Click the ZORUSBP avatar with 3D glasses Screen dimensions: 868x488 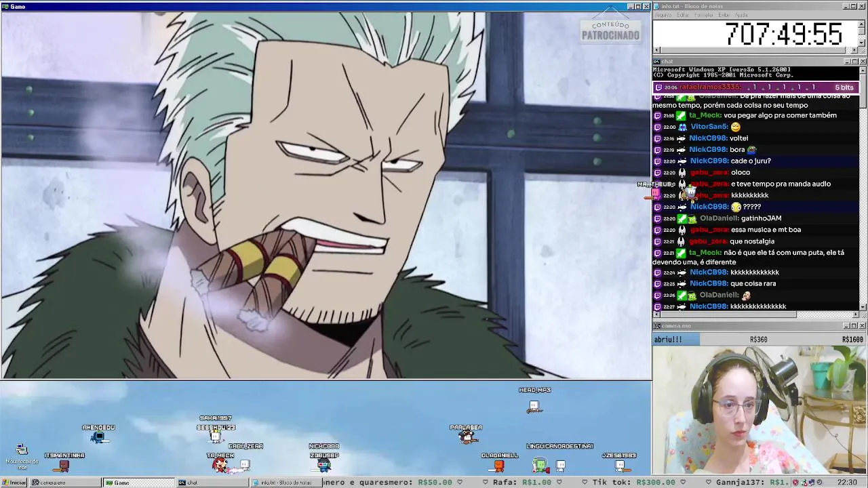click(324, 465)
